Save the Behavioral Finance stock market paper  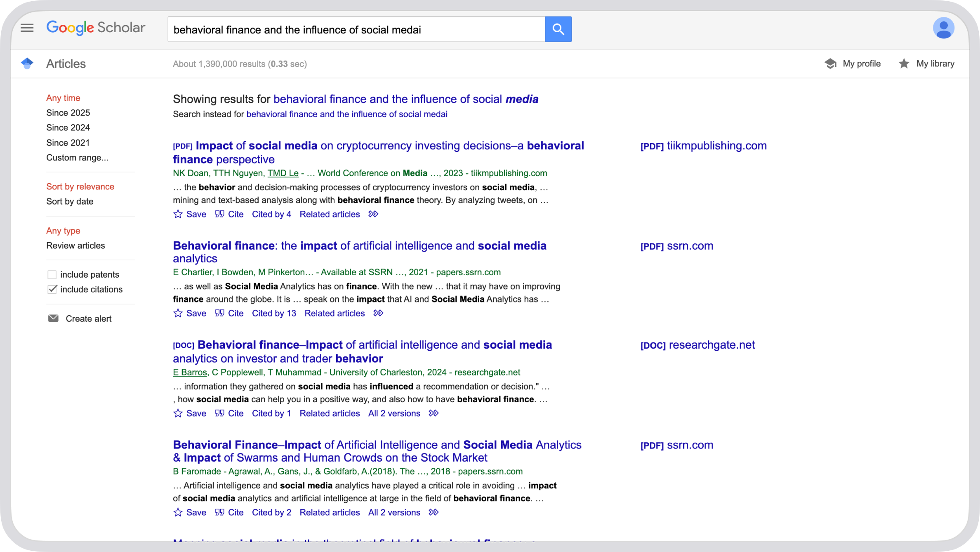(189, 512)
